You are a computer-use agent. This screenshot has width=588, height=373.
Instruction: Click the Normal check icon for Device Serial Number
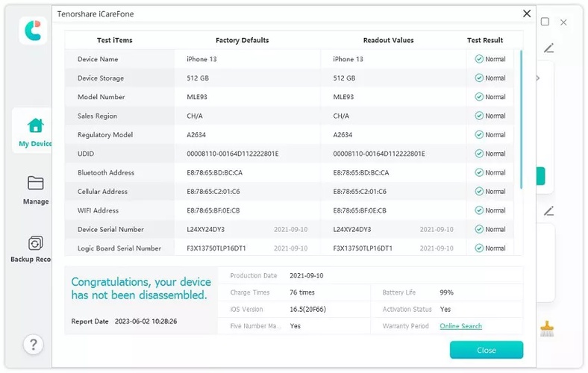point(479,229)
